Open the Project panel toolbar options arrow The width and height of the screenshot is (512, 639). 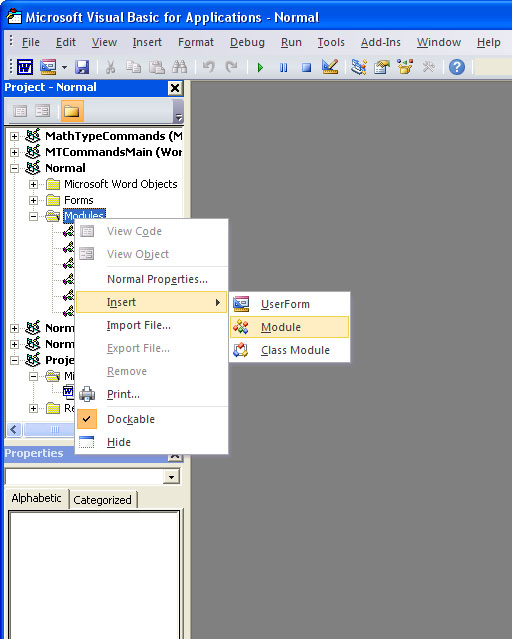[179, 117]
